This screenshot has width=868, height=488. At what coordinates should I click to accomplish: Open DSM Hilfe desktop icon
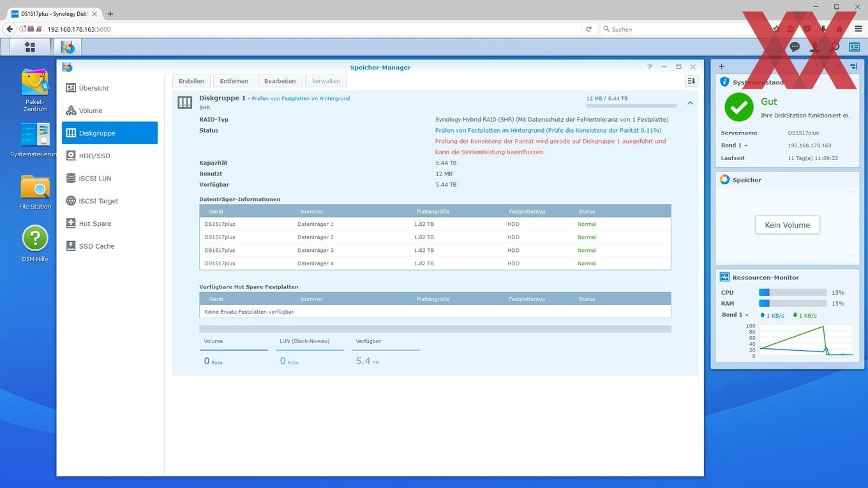click(35, 243)
